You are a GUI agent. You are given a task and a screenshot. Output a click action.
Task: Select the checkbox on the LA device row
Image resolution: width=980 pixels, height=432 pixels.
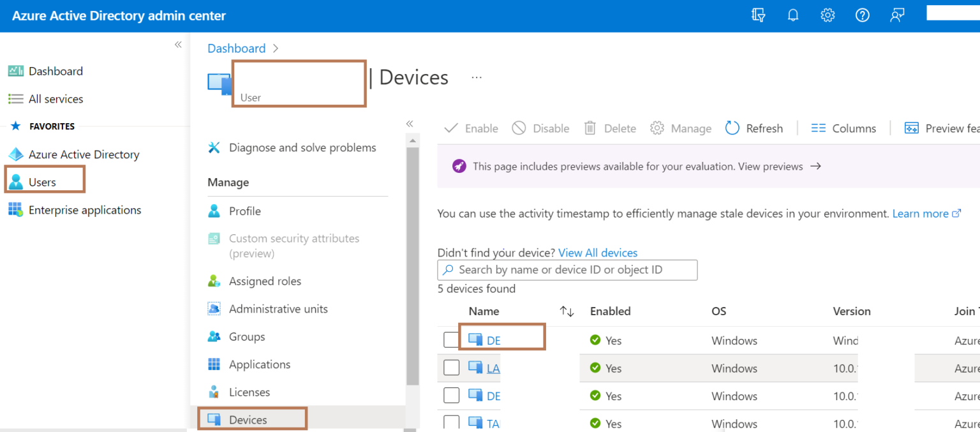point(451,368)
